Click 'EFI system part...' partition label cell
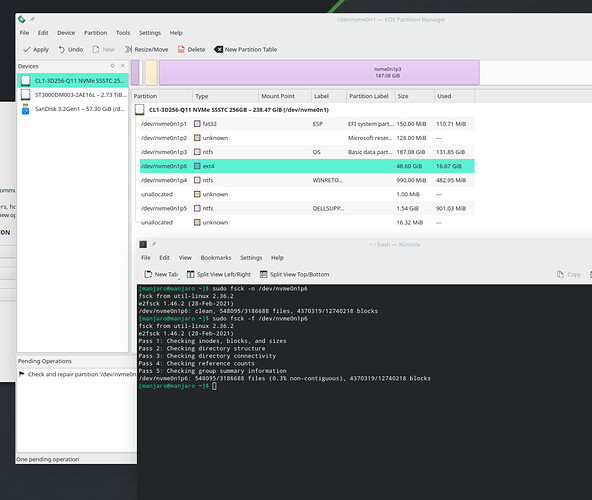The width and height of the screenshot is (592, 500). coord(371,124)
